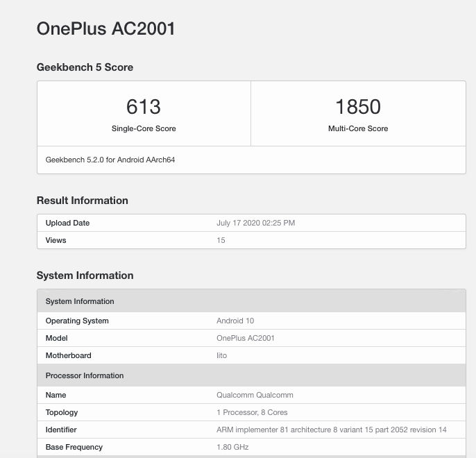This screenshot has width=476, height=458.
Task: Select the Android 10 operating system value
Action: 236,321
